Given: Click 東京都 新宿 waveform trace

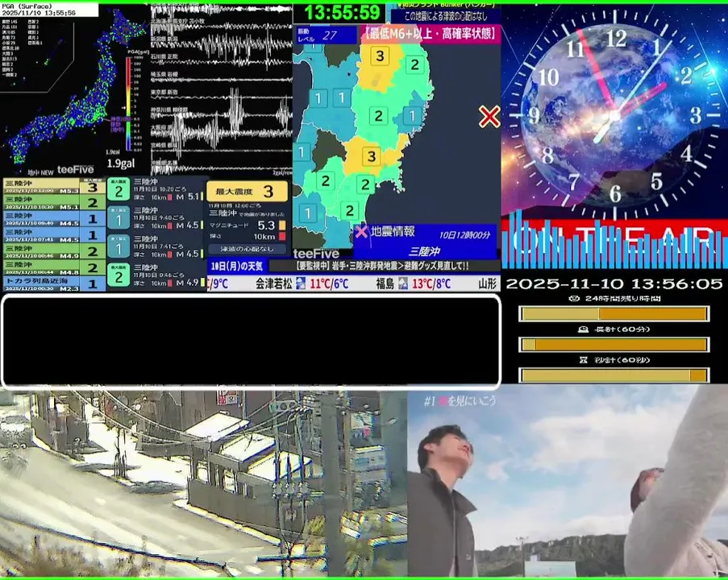Looking at the screenshot, I should point(222,97).
